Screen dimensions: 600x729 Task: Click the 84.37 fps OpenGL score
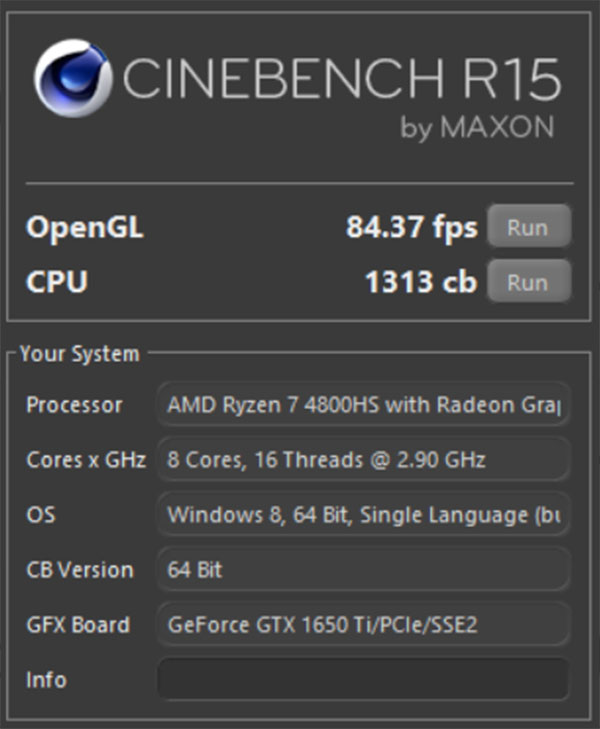411,228
